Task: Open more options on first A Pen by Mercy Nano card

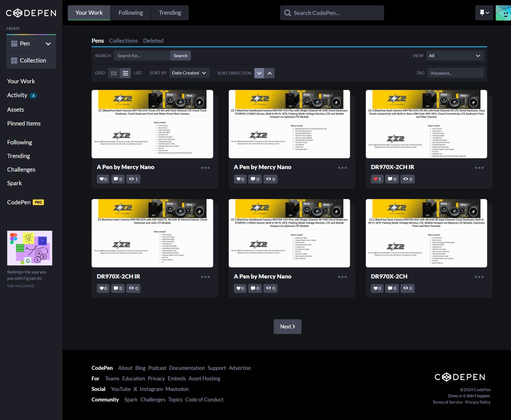Action: pyautogui.click(x=205, y=168)
